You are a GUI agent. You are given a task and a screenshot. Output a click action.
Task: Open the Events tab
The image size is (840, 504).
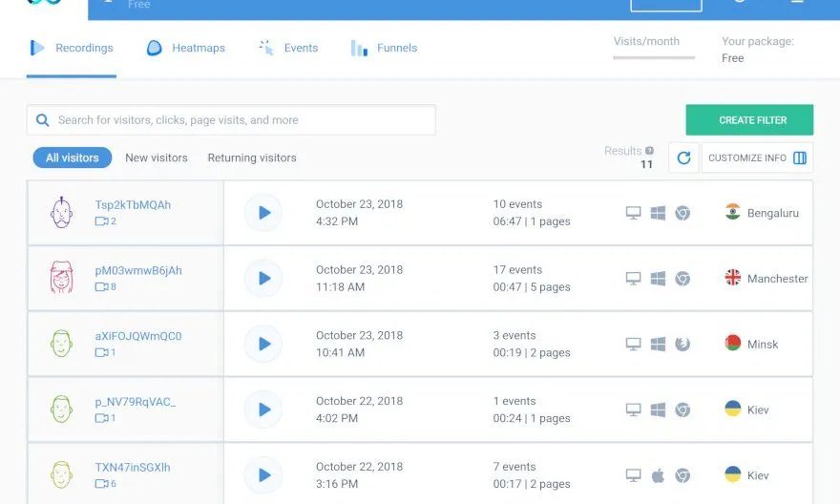tap(288, 48)
